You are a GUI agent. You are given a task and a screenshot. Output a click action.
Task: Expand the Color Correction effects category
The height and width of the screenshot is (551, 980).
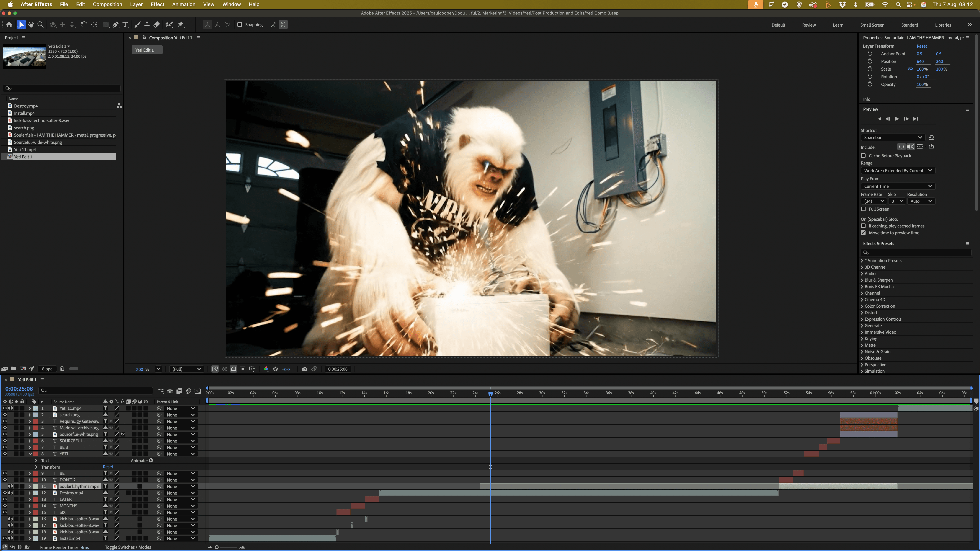(x=862, y=306)
